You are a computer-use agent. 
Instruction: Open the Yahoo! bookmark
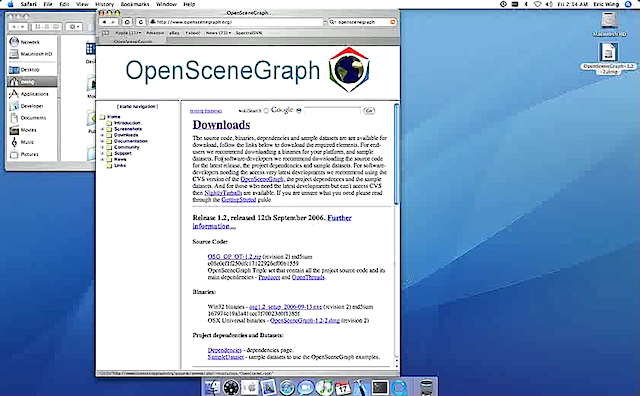tap(193, 33)
